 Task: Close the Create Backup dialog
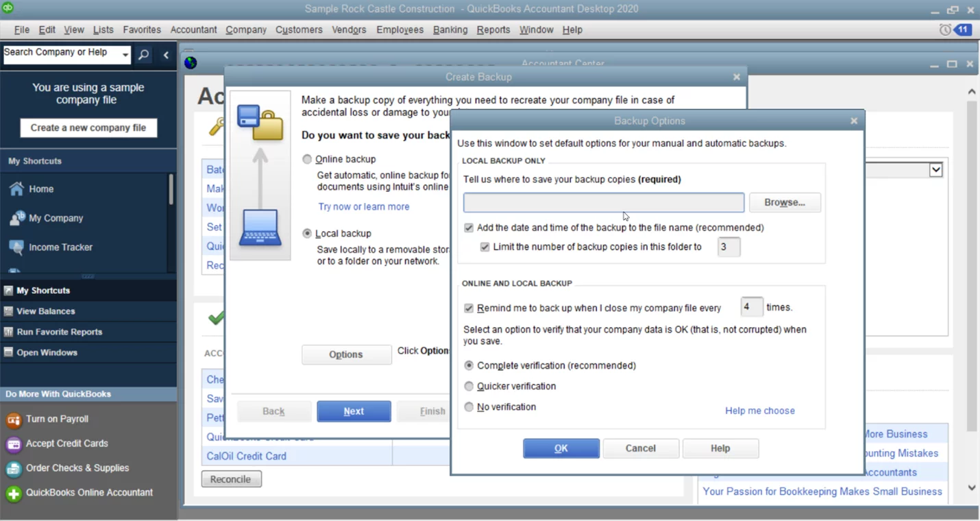tap(737, 77)
